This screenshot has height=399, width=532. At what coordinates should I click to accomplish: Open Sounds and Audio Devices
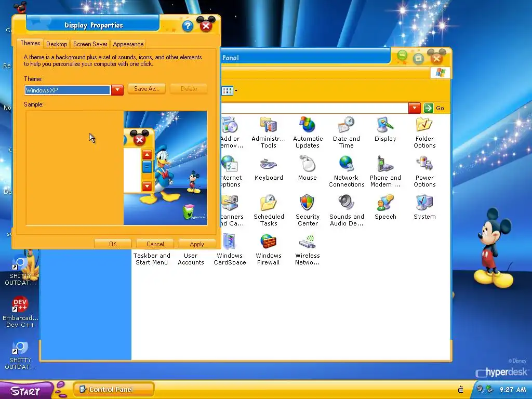346,210
